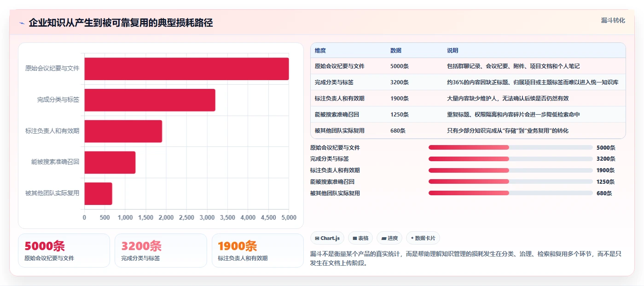Select the 数据卡片 chip
Screen dimensions: 644x286
pyautogui.click(x=423, y=238)
